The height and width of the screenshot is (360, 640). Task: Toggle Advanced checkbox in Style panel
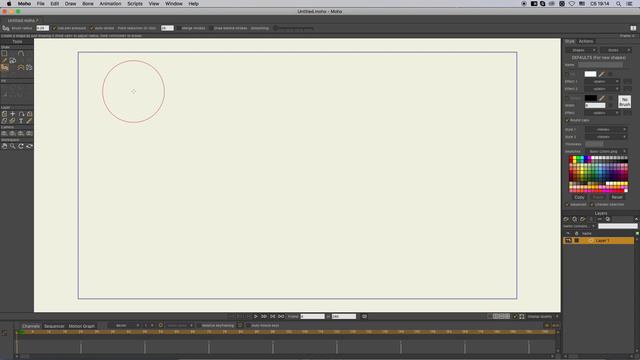[567, 204]
